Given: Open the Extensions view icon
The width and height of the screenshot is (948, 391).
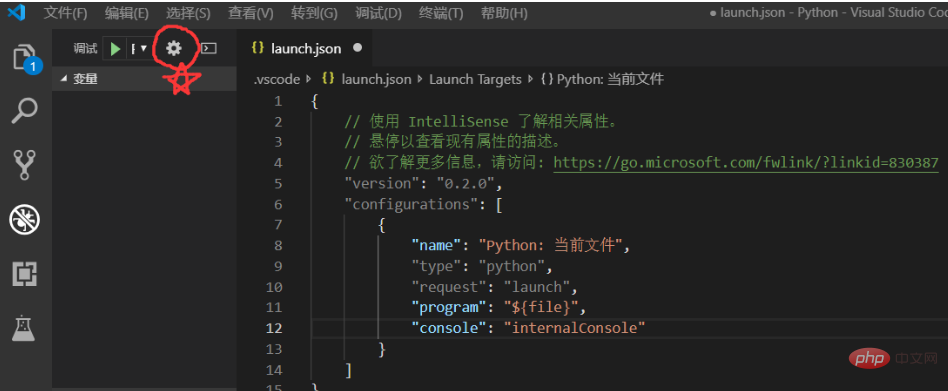Looking at the screenshot, I should pyautogui.click(x=25, y=274).
